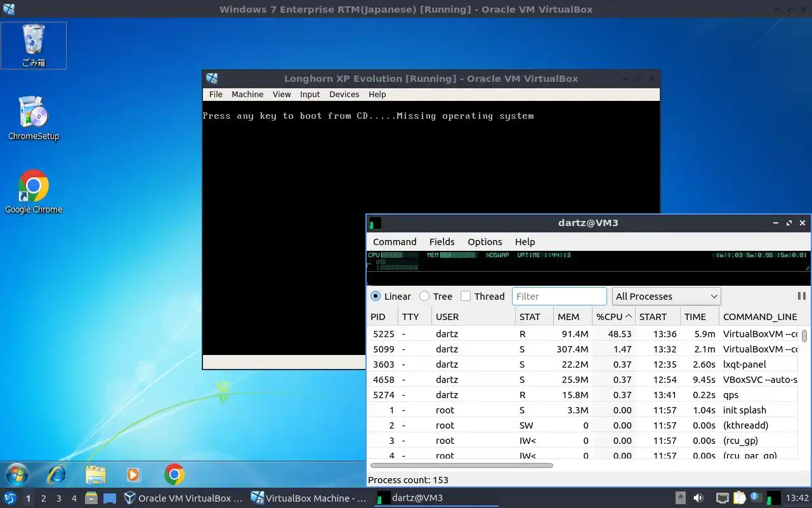Image resolution: width=812 pixels, height=508 pixels.
Task: Open Windows Media Player from the taskbar
Action: [x=134, y=474]
